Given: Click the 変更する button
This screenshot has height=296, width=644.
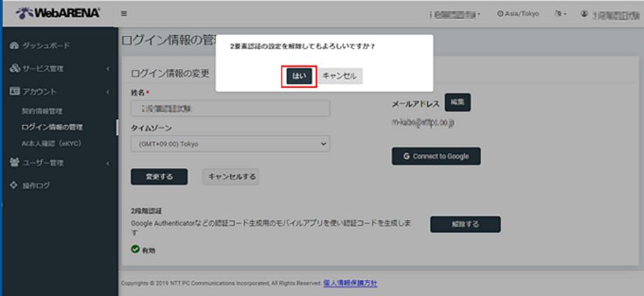Looking at the screenshot, I should (x=159, y=176).
